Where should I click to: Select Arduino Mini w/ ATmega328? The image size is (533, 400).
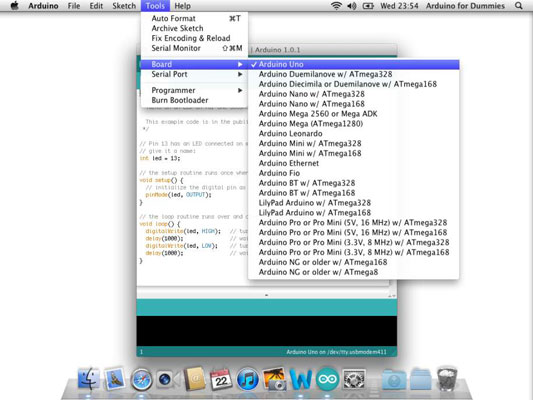coord(354,143)
